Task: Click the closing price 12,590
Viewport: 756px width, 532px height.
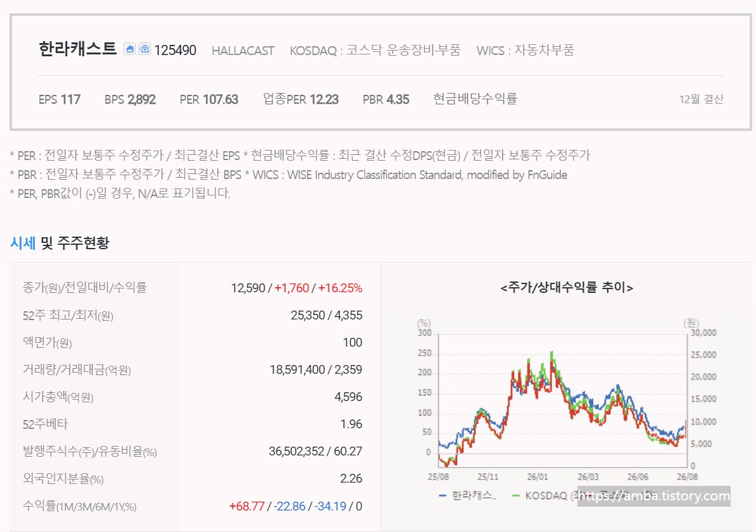Action: click(248, 288)
